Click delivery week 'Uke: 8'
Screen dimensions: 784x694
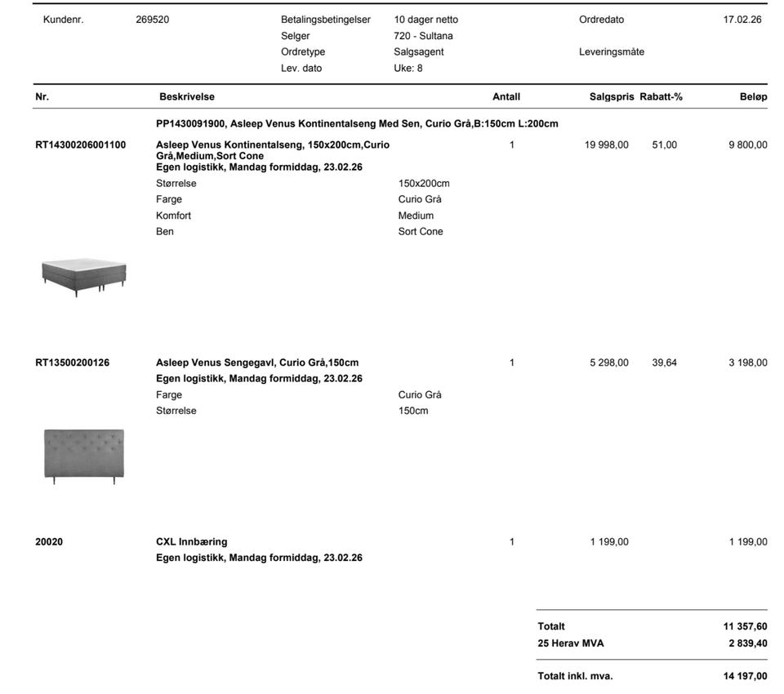coord(408,68)
